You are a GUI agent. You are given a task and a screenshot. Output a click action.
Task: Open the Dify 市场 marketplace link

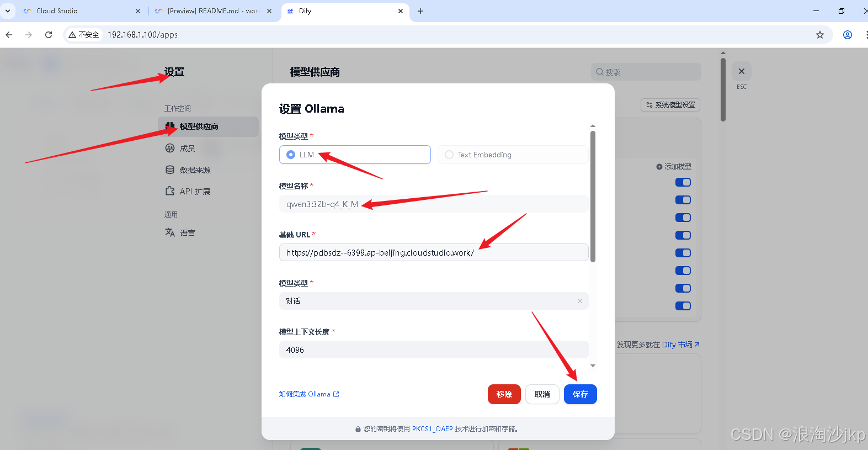click(680, 345)
